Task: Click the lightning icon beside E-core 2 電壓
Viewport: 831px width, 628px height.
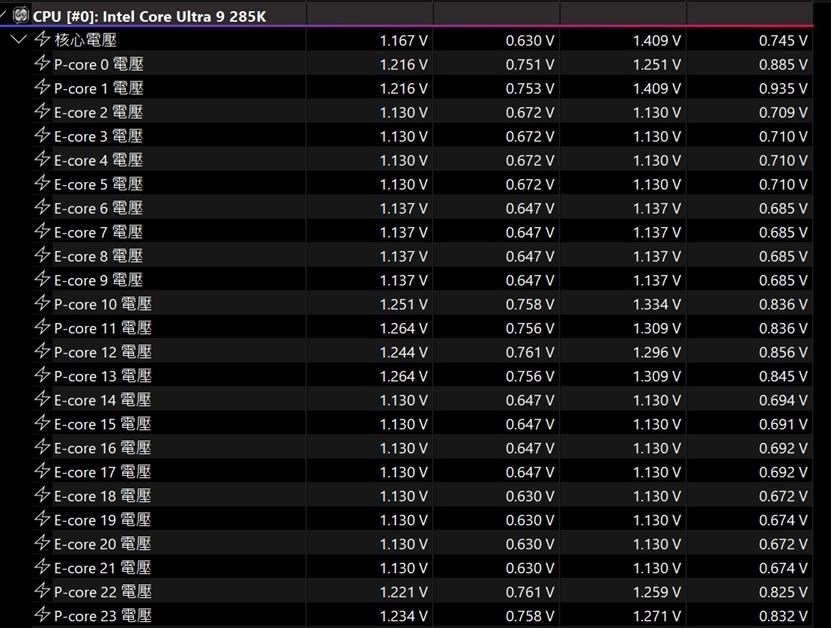Action: click(42, 112)
